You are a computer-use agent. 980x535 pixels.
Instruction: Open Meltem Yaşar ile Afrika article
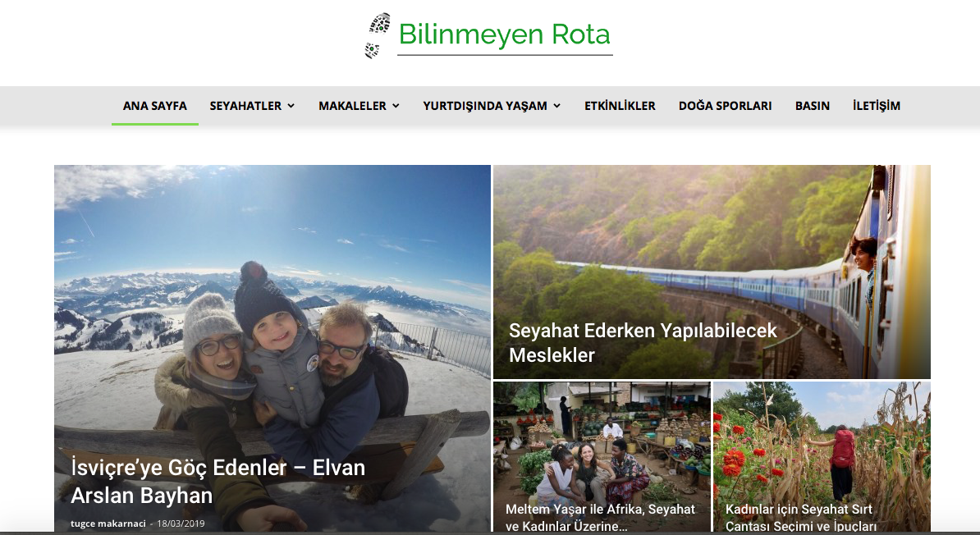point(600,518)
